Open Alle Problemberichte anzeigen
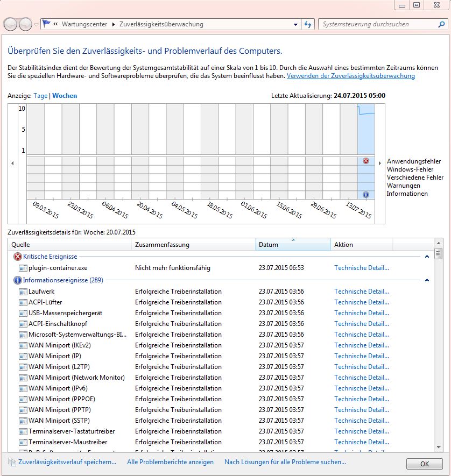This screenshot has height=476, width=451. [171, 462]
